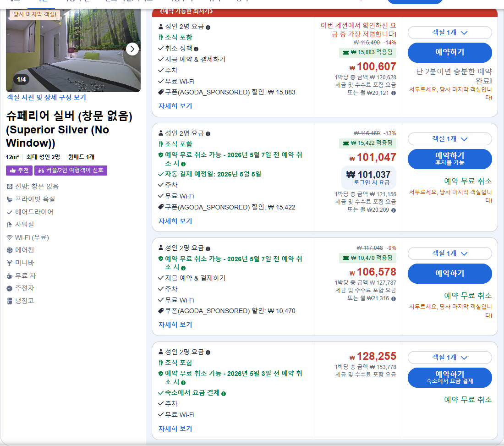Open the room photo thumbnail
Image resolution: width=504 pixels, height=446 pixels.
[73, 50]
